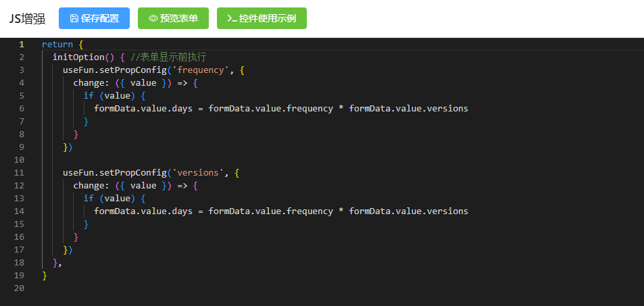Click the change property on line 4
This screenshot has height=306, width=644.
tap(89, 83)
